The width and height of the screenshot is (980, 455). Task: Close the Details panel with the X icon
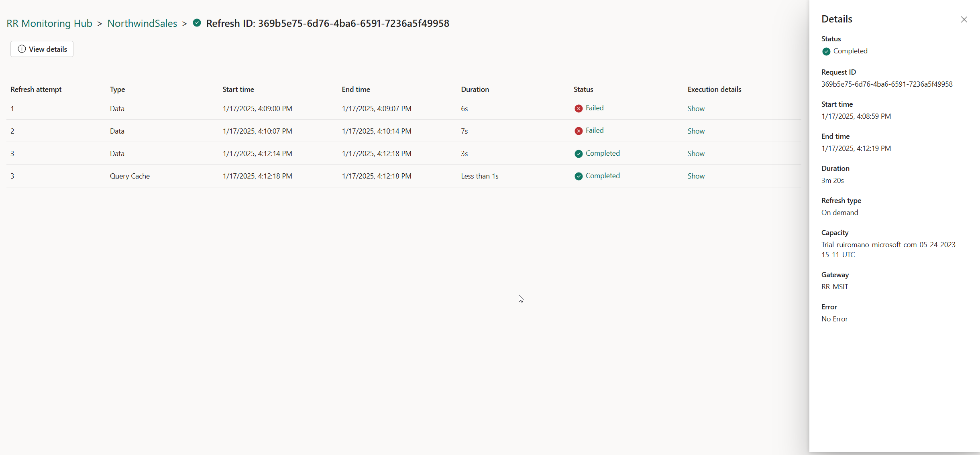pos(964,19)
